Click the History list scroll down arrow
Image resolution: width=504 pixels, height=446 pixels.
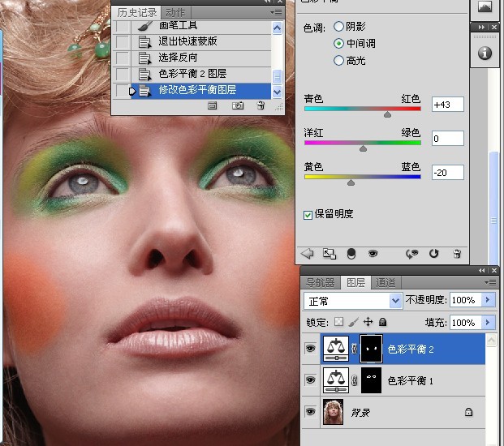coord(277,92)
